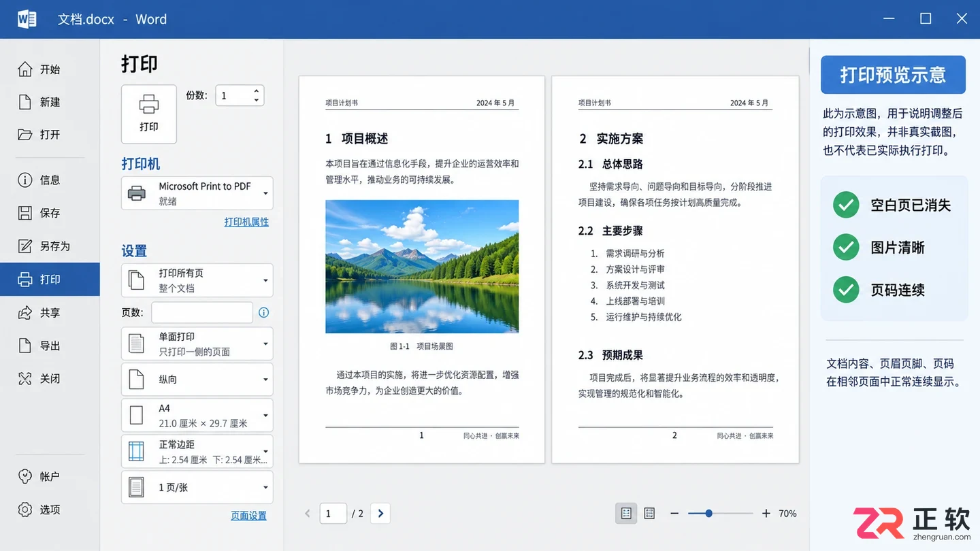Screen dimensions: 980x551
Task: Open the 纵向 orientation dropdown
Action: point(197,380)
